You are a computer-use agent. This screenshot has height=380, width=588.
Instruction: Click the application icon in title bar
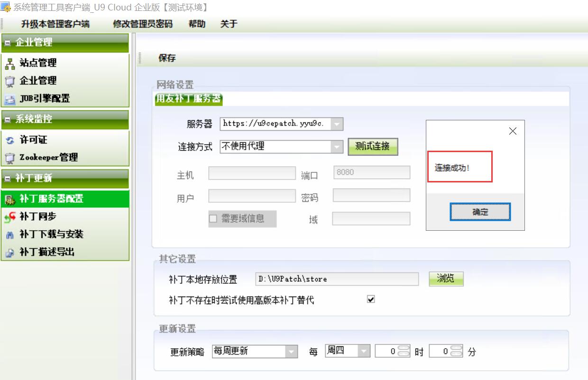point(6,7)
